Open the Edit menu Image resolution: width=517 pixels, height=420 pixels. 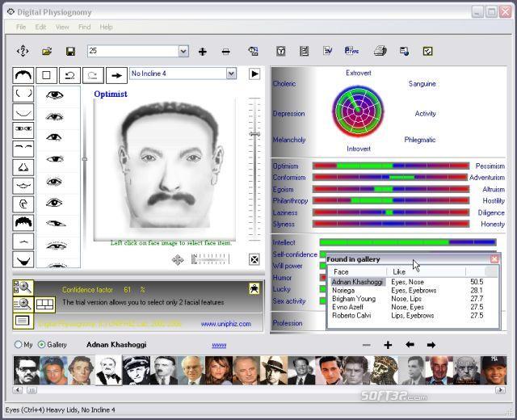click(x=41, y=27)
